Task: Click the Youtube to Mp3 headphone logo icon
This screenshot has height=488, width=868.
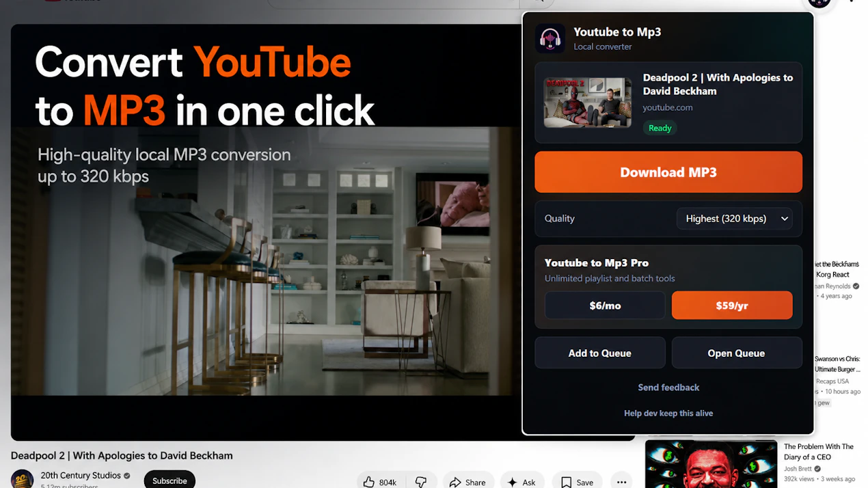Action: click(550, 38)
